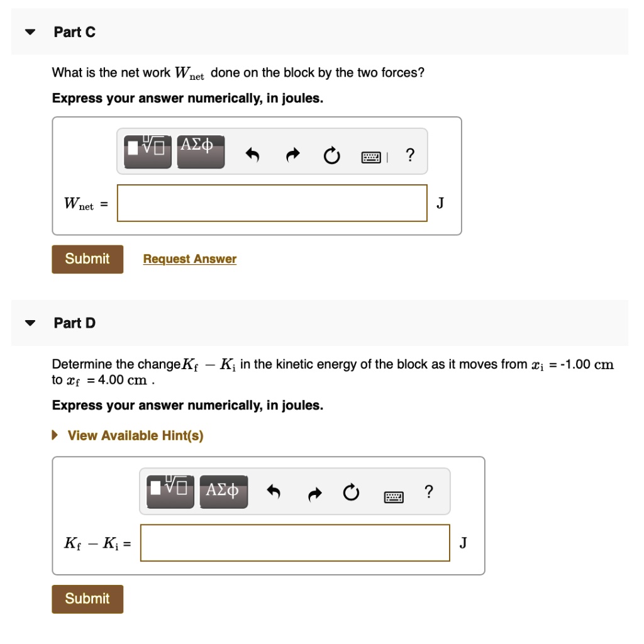This screenshot has width=644, height=644.
Task: Collapse the Part D section
Action: click(30, 323)
